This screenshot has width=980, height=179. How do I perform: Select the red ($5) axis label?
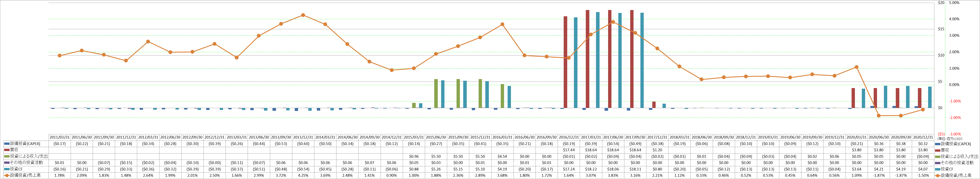[x=941, y=134]
